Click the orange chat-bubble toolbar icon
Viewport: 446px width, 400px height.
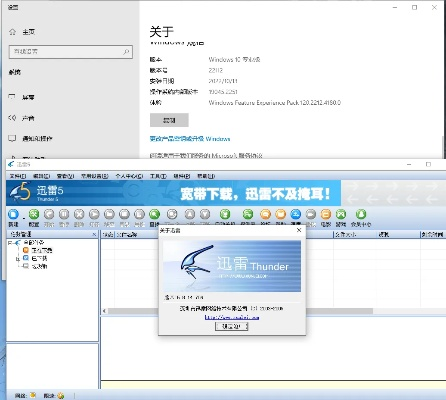[265, 214]
